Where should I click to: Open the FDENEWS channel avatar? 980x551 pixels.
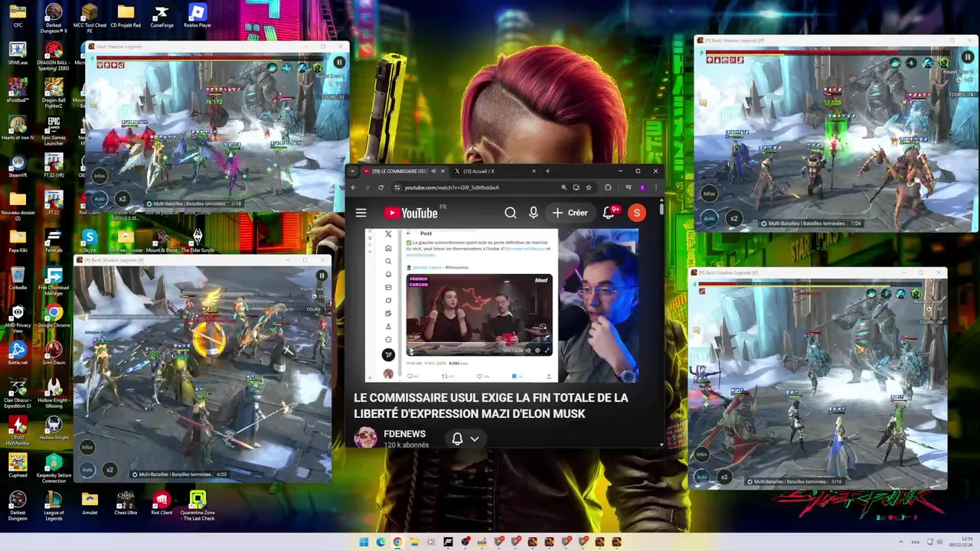pos(365,439)
